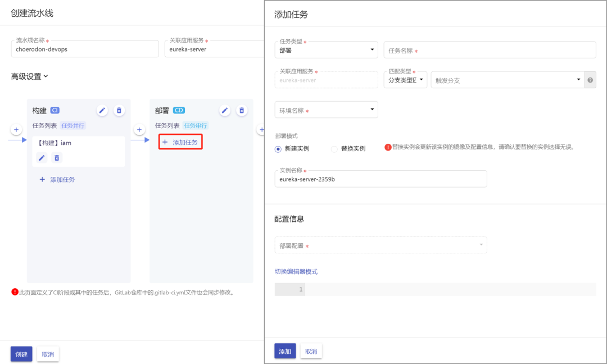This screenshot has width=607, height=364.
Task: Click edit pencil icon on 部署 stage
Action: click(x=224, y=111)
